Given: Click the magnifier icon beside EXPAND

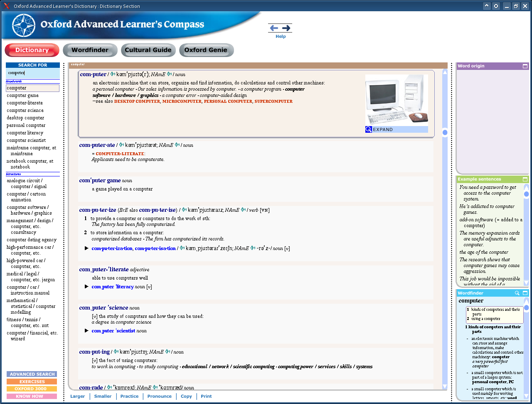Looking at the screenshot, I should (x=369, y=129).
